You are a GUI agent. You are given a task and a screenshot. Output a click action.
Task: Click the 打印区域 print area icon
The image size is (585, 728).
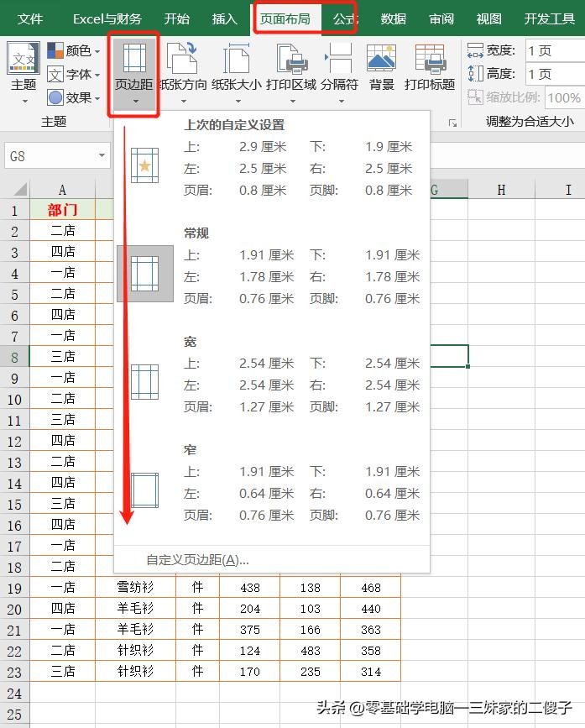[x=291, y=60]
